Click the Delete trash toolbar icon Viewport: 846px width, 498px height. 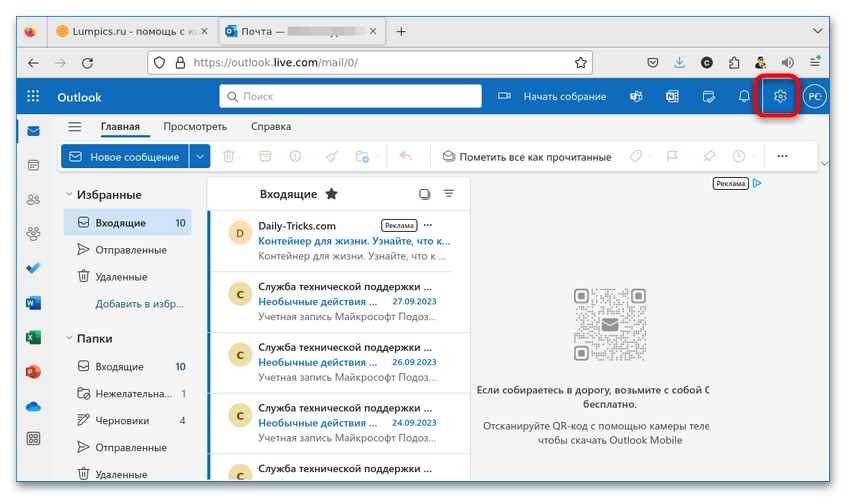(x=229, y=156)
